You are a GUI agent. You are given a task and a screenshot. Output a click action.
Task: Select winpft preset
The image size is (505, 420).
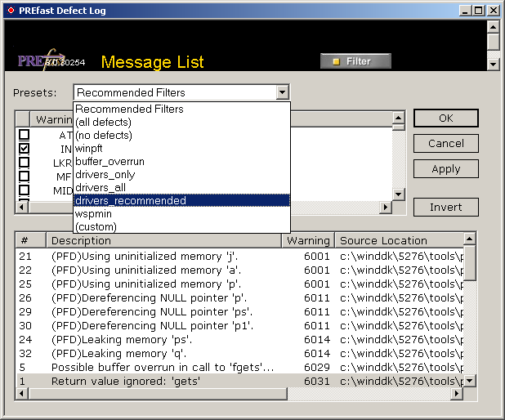181,149
